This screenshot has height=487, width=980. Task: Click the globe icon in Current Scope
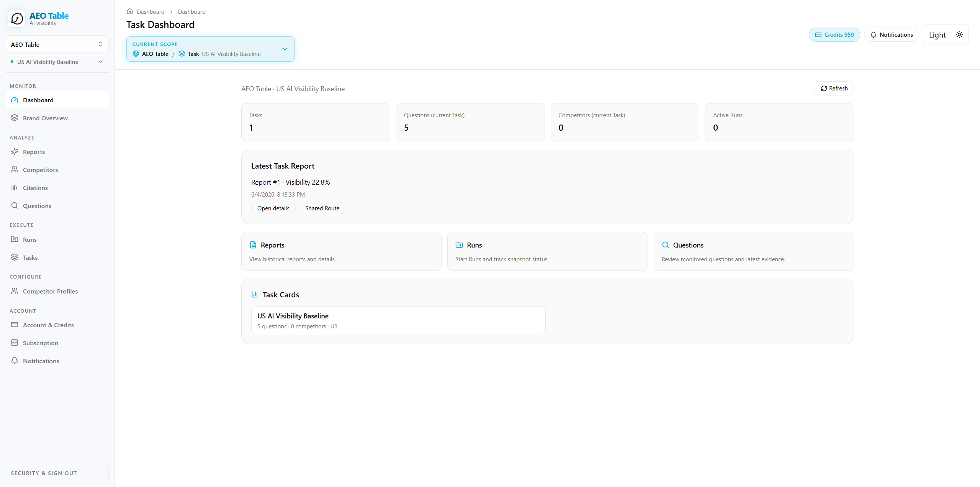pyautogui.click(x=136, y=54)
